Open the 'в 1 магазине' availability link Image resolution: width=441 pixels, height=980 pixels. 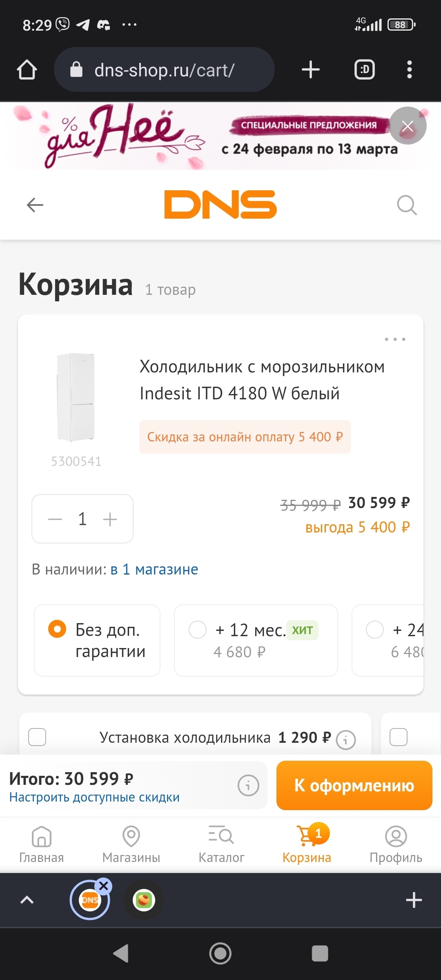click(x=154, y=569)
